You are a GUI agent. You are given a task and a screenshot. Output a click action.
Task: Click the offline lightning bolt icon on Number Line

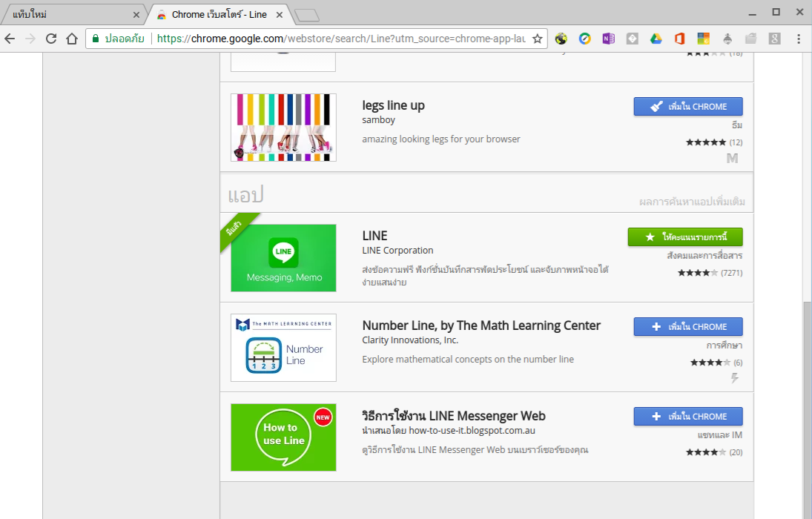(x=735, y=378)
